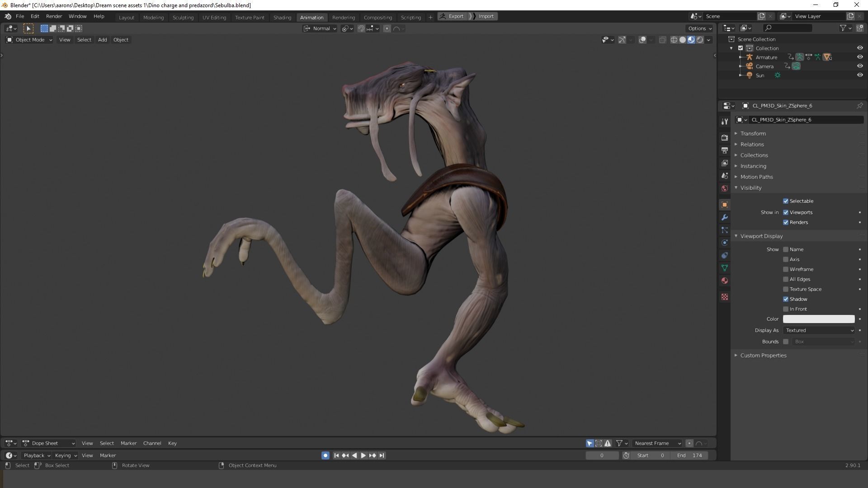
Task: Open the Physics properties tab
Action: click(725, 243)
